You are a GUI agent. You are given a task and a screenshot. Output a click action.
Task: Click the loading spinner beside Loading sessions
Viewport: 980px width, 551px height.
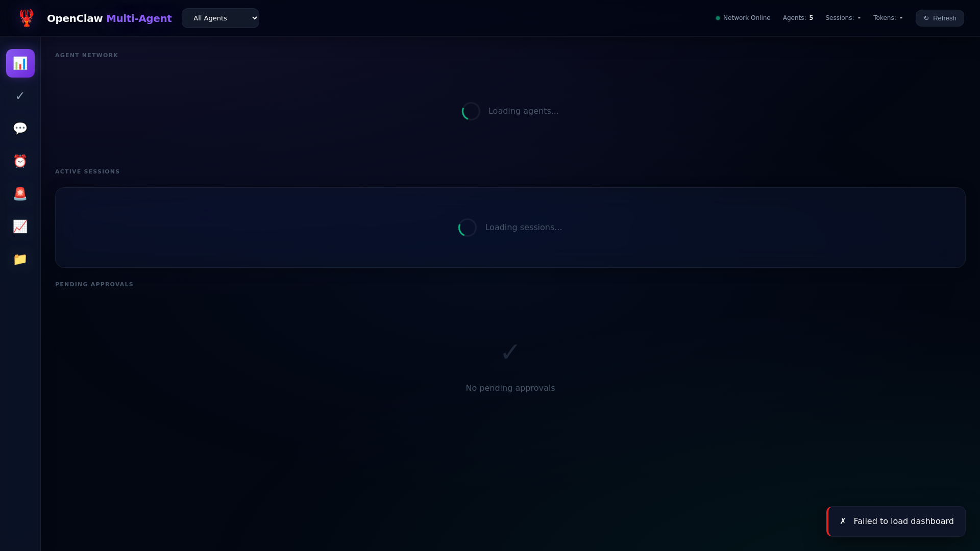coord(468,228)
